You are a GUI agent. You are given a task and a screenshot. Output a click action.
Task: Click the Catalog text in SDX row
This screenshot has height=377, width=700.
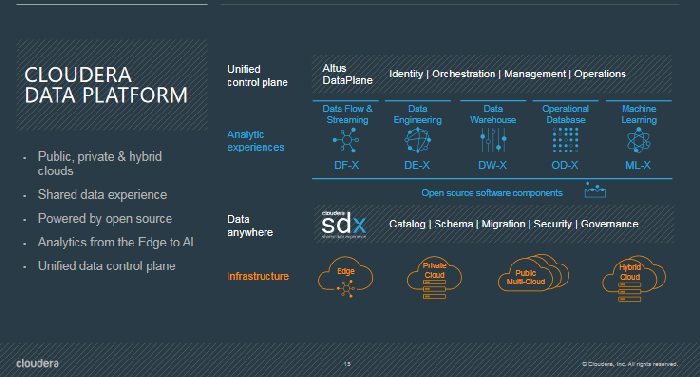[407, 224]
